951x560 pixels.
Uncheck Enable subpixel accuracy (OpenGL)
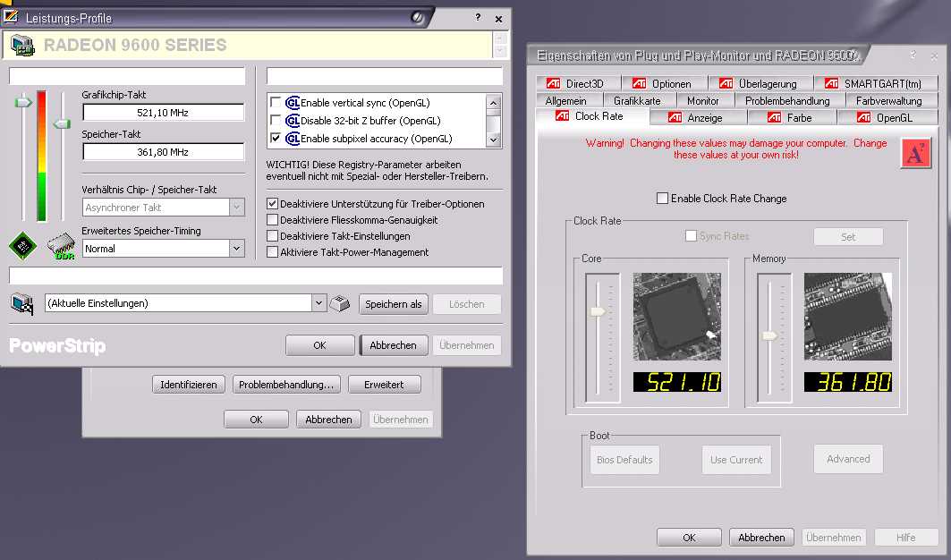click(x=276, y=139)
